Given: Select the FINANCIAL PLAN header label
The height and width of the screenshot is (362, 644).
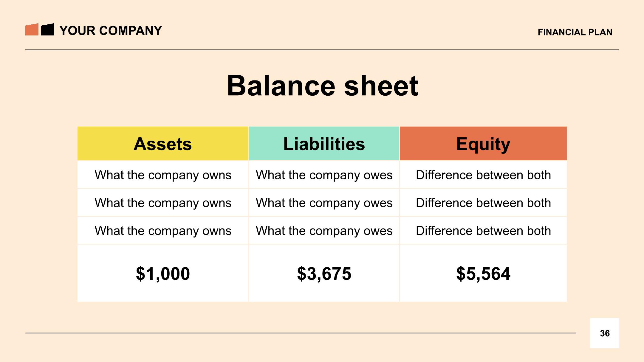Looking at the screenshot, I should 575,32.
